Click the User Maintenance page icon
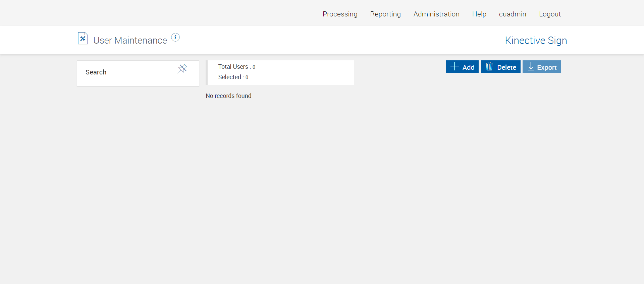The height and width of the screenshot is (284, 644). [83, 38]
